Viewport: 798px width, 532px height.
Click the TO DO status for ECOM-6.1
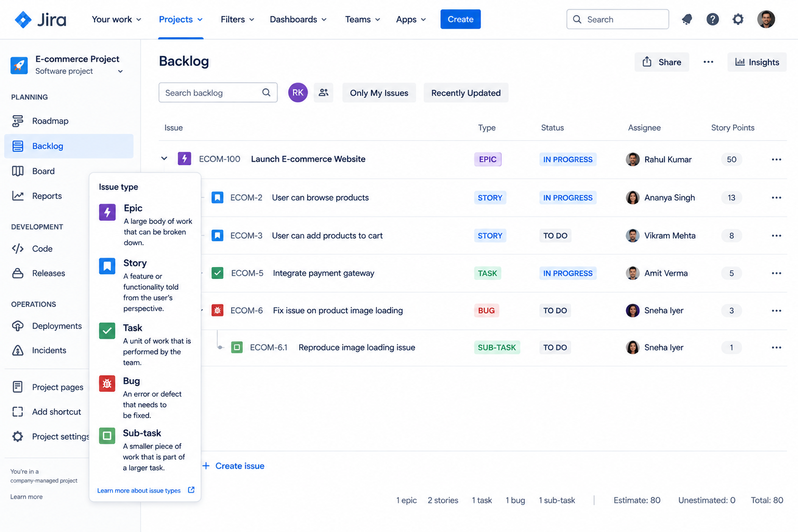[555, 347]
